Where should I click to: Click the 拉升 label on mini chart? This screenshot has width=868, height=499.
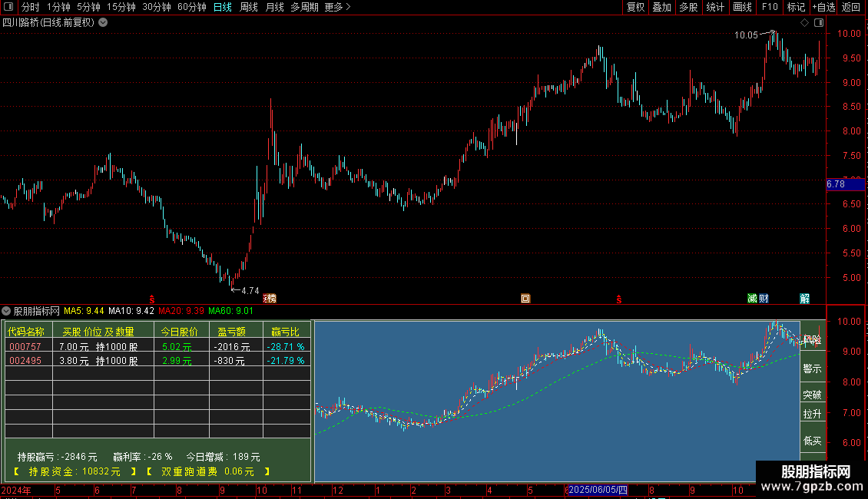812,414
